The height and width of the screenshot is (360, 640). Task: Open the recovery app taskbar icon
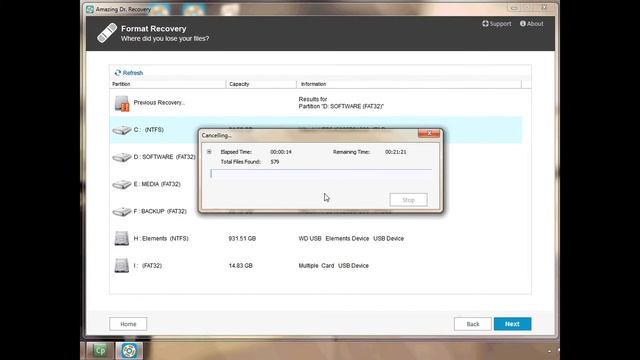[129, 351]
